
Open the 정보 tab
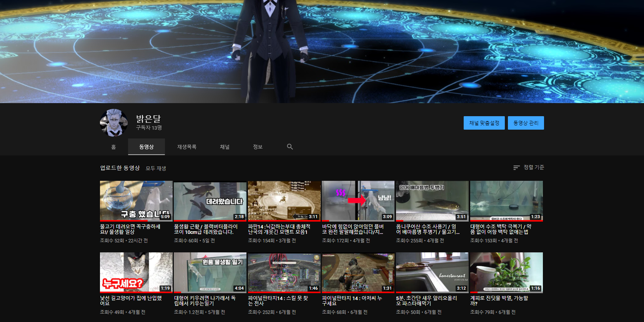258,147
